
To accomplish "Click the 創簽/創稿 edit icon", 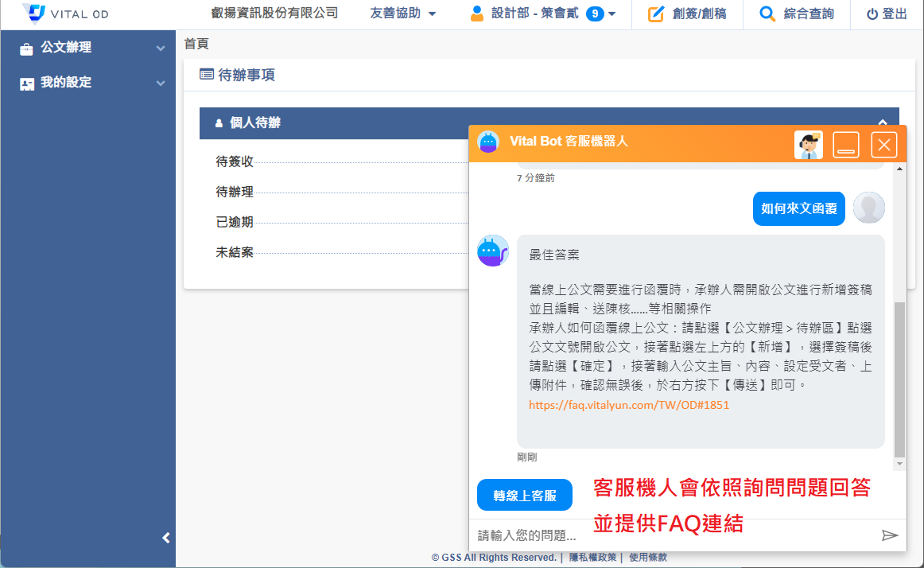I will point(656,14).
